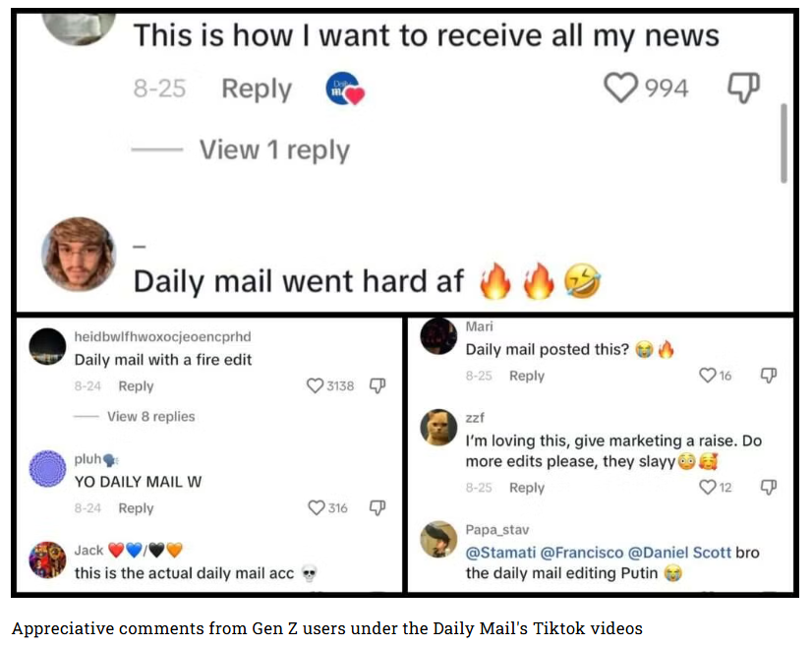Like the 'YO DAILY MAIL W' comment
Viewport: 812px width, 646px height.
316,507
